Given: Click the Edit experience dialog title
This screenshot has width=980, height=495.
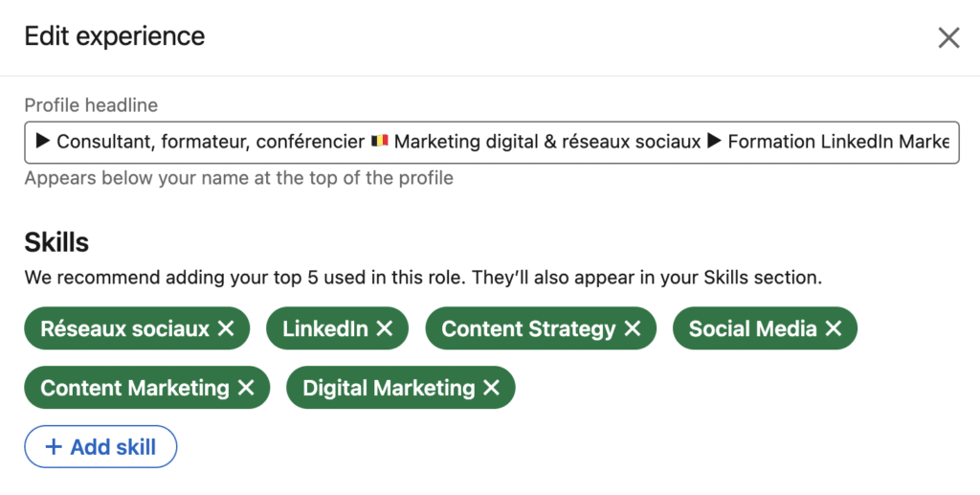Looking at the screenshot, I should [x=115, y=36].
